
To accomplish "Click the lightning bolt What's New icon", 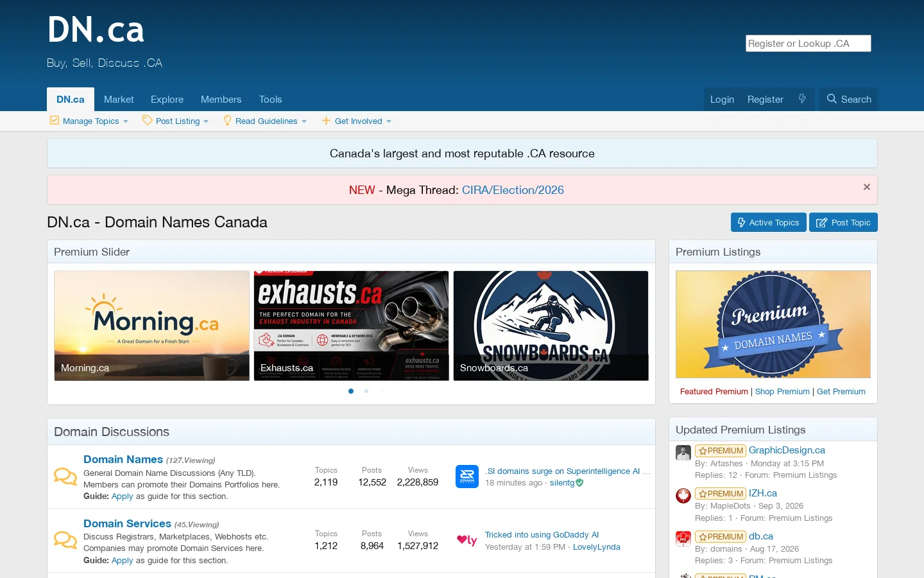I will coord(802,99).
